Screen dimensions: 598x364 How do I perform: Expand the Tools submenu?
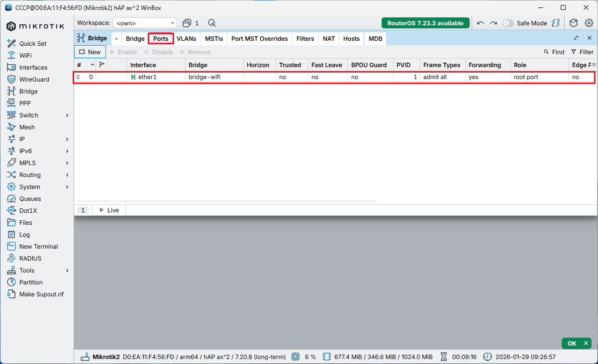(x=67, y=271)
